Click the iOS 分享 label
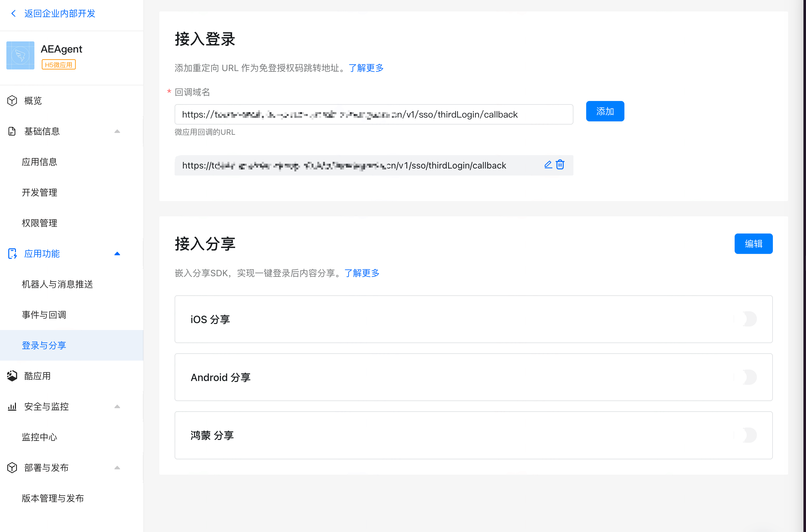806x532 pixels. click(x=210, y=319)
